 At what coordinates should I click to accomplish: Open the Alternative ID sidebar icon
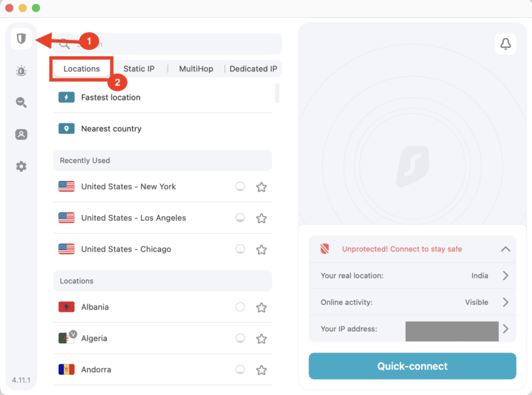21,134
